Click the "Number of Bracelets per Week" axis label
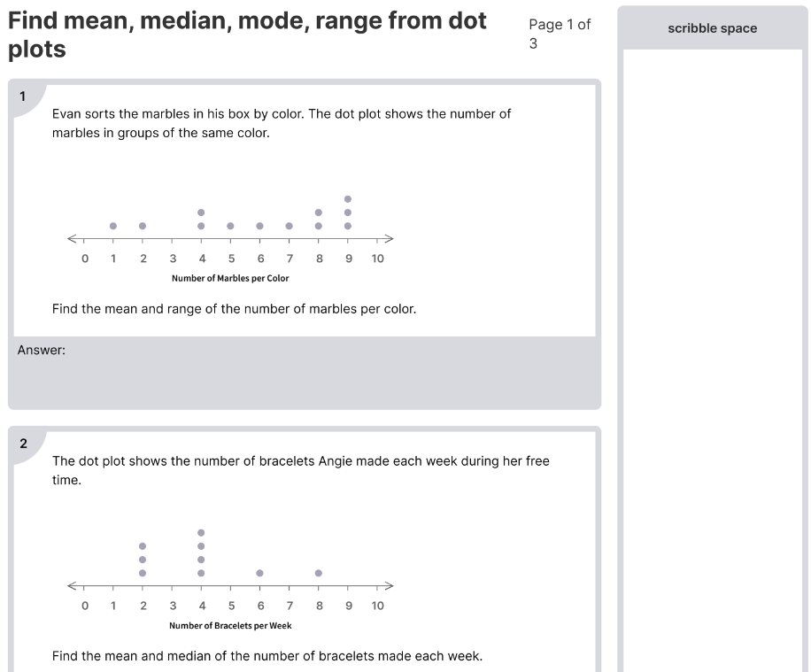811x672 pixels. click(x=230, y=625)
